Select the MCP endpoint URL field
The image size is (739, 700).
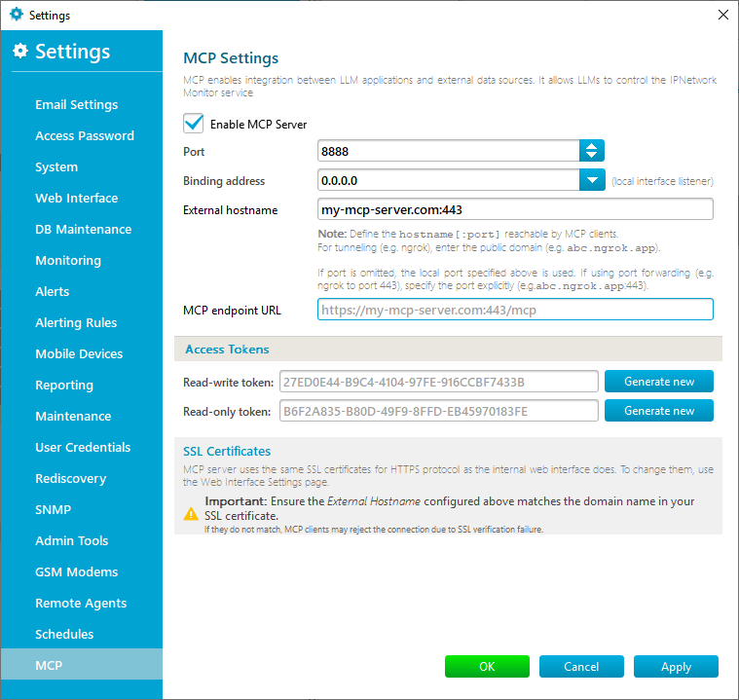tap(515, 310)
